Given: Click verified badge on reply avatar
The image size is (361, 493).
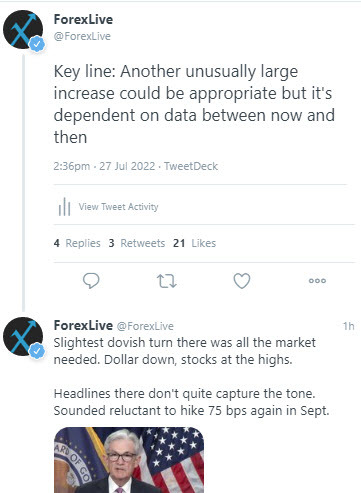Looking at the screenshot, I should pos(37,351).
